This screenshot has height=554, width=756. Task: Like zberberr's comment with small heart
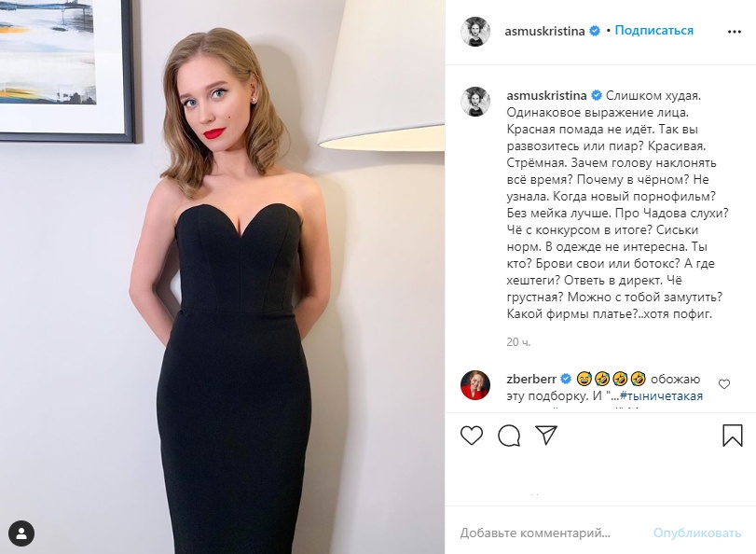(x=724, y=384)
